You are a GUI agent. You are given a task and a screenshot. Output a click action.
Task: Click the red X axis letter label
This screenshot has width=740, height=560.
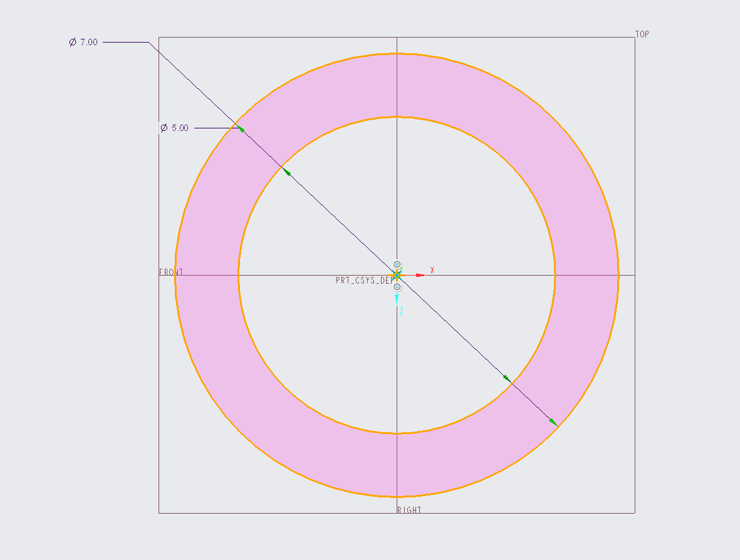tap(432, 271)
